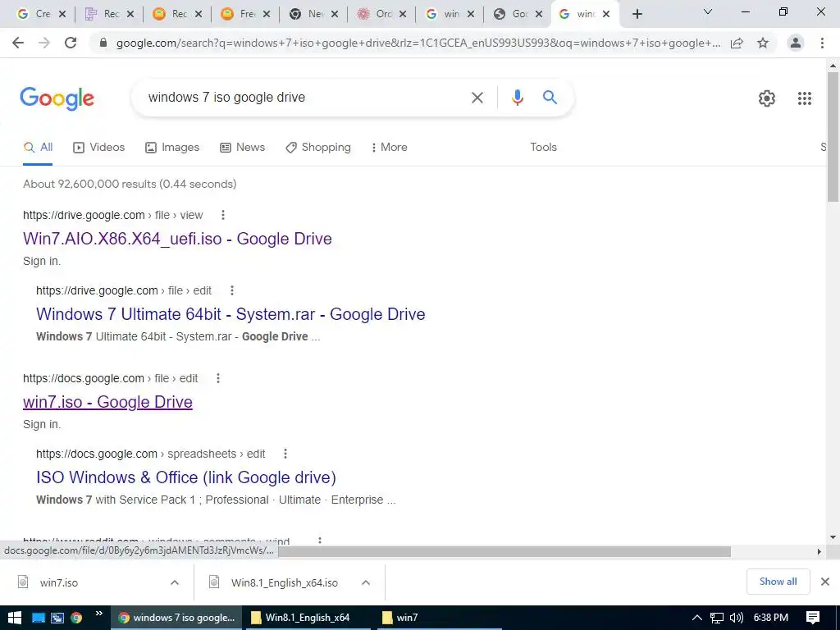Close the 'Nev' tab
This screenshot has height=630, width=840.
335,14
